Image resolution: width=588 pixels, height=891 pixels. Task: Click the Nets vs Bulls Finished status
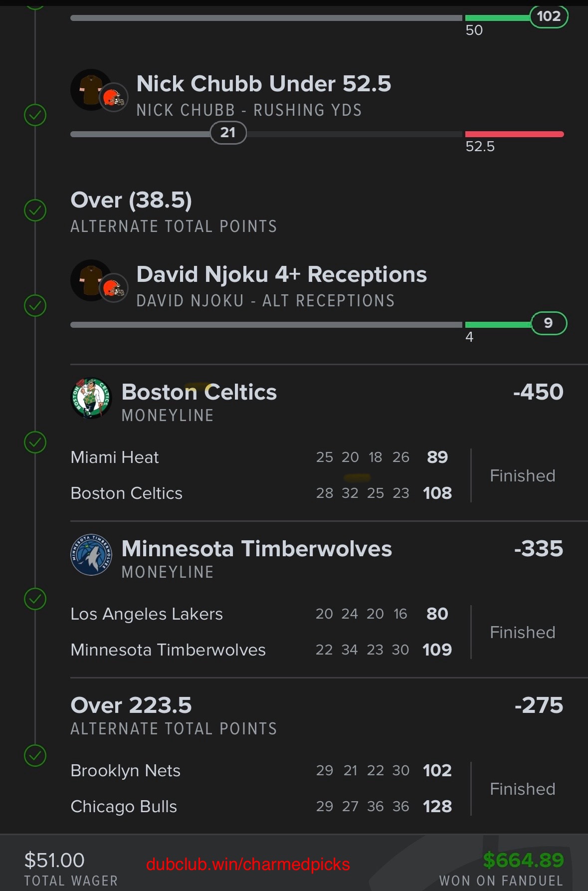[x=523, y=789]
